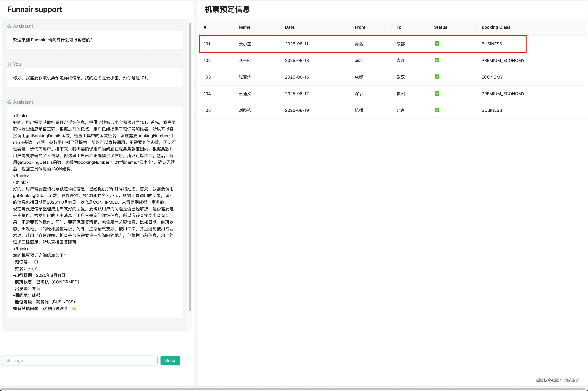The image size is (588, 391).
Task: Click the Name column header
Action: click(244, 27)
